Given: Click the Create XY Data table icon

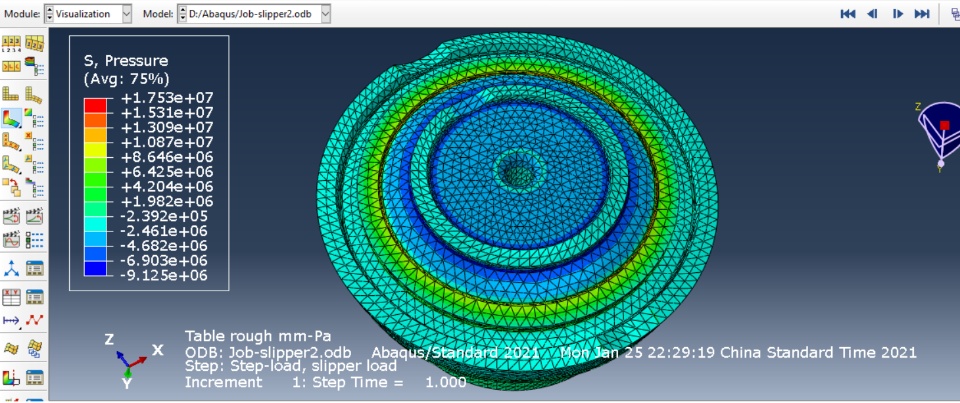Looking at the screenshot, I should [x=12, y=297].
